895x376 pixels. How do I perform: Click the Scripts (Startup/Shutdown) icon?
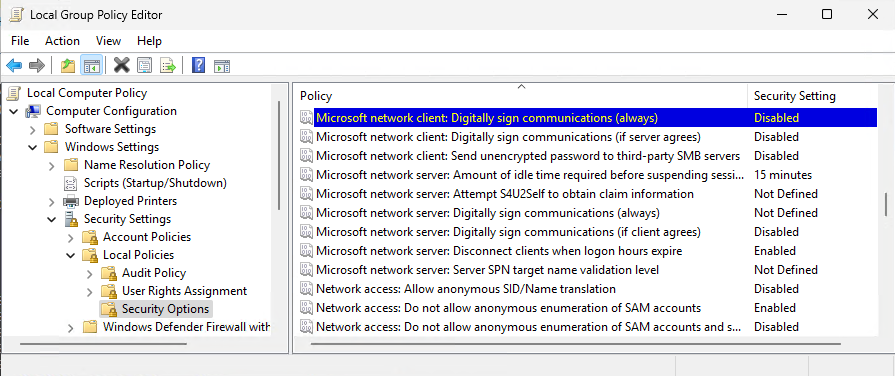point(71,183)
